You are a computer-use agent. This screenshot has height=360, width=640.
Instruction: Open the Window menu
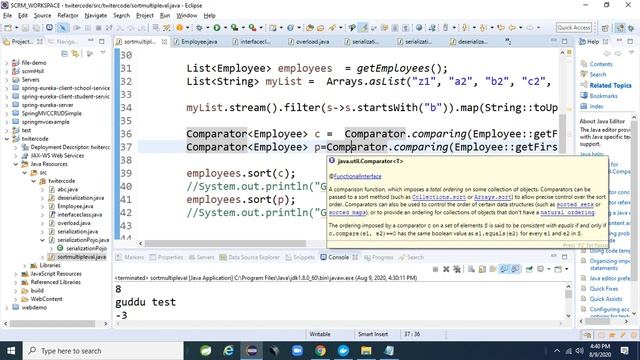click(x=187, y=16)
